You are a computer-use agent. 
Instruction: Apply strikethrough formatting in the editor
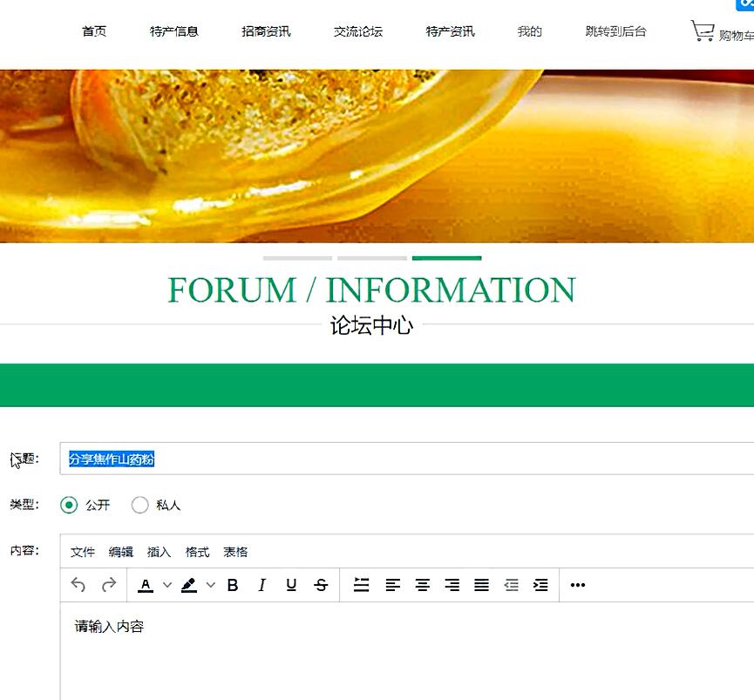click(x=321, y=585)
